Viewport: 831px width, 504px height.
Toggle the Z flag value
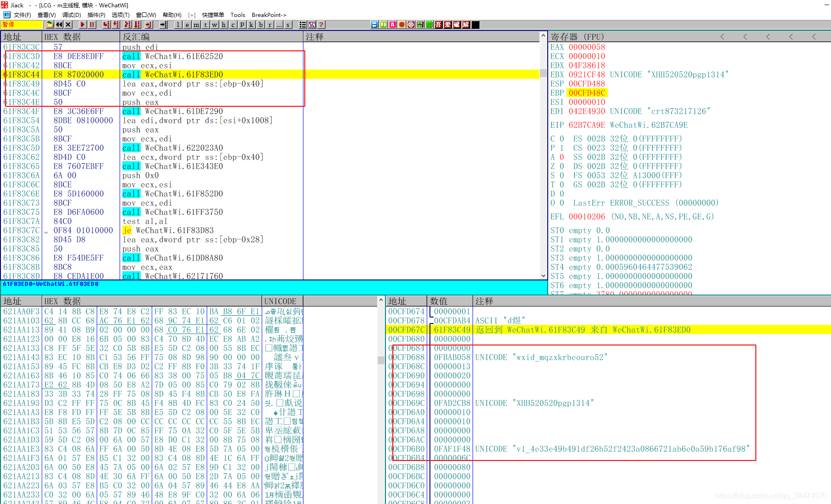[x=561, y=166]
